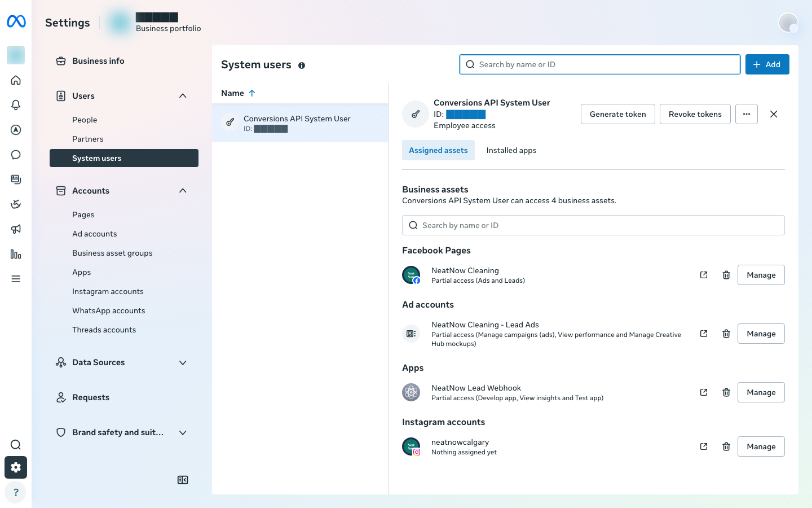Click the NeatNow Cleaning page thumbnail
The image size is (812, 508).
(411, 275)
